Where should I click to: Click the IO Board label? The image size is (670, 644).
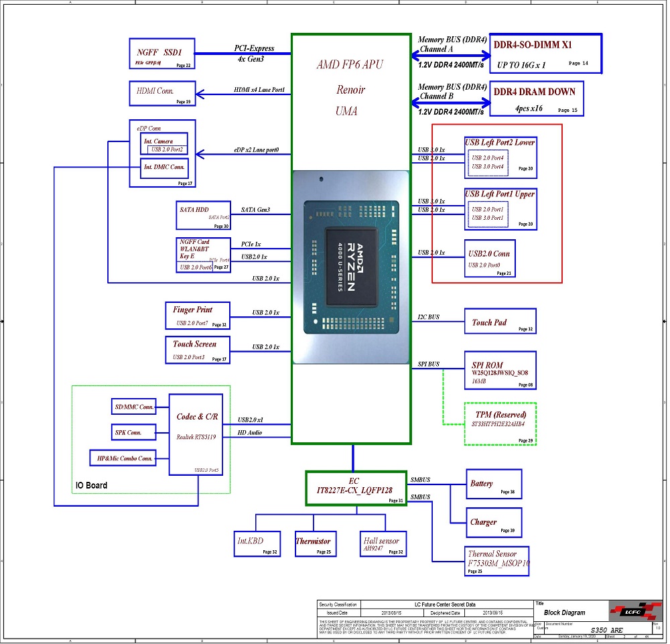pos(91,485)
